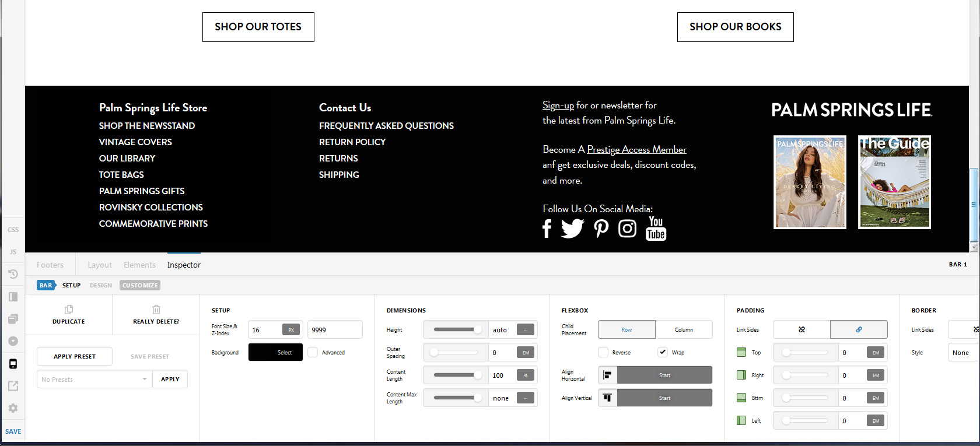Open the Pinterest social icon
The image size is (980, 446).
[601, 229]
